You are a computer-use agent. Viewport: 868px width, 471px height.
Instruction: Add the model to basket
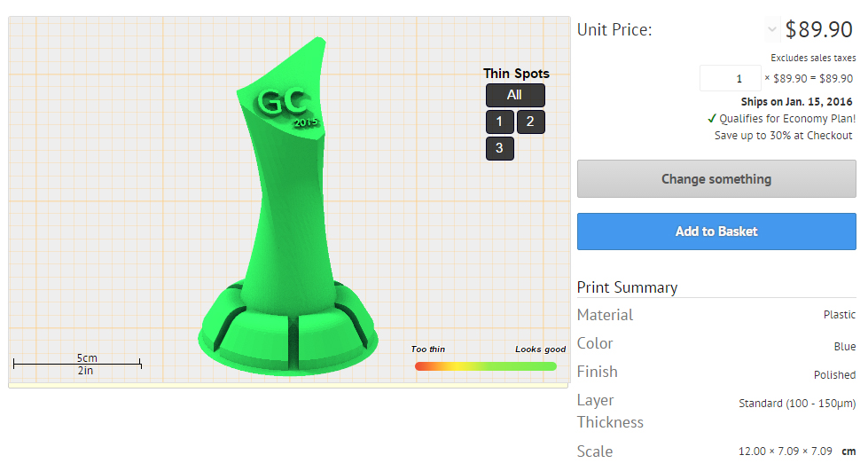pos(716,232)
